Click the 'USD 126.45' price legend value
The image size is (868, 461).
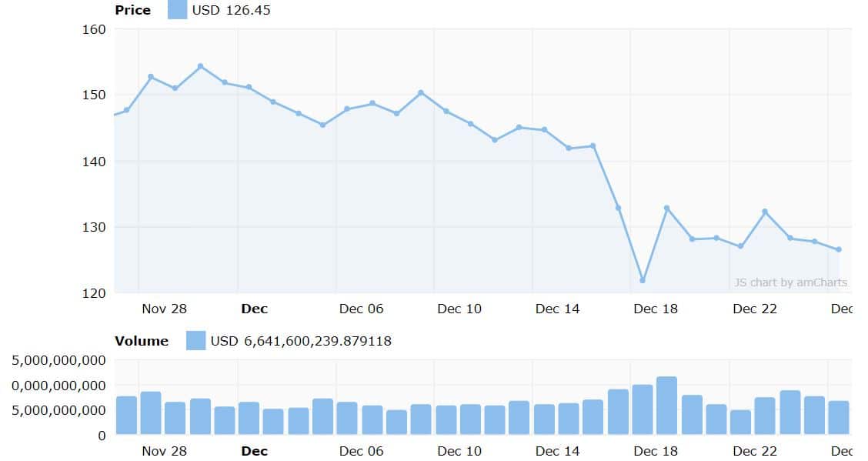[231, 10]
